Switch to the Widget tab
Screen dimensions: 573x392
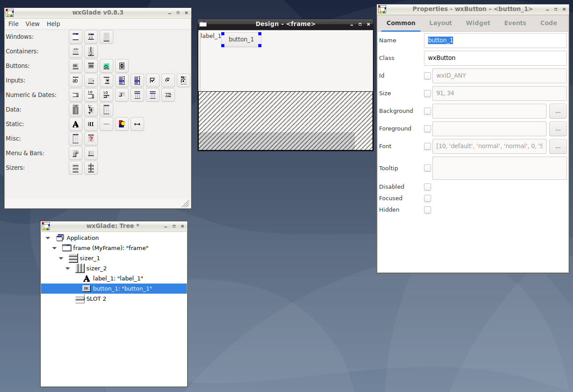click(478, 23)
